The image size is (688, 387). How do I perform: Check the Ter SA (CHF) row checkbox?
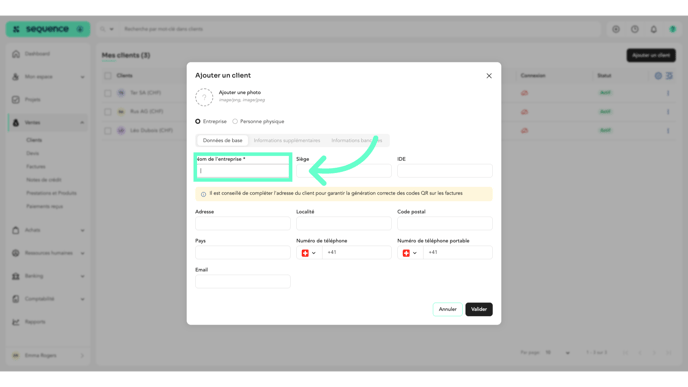pos(108,93)
